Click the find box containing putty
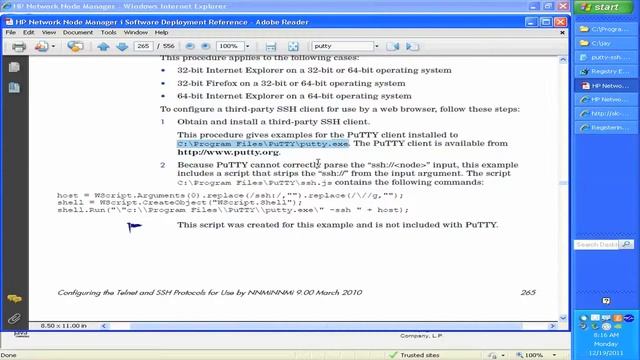640x360 pixels. (342, 46)
